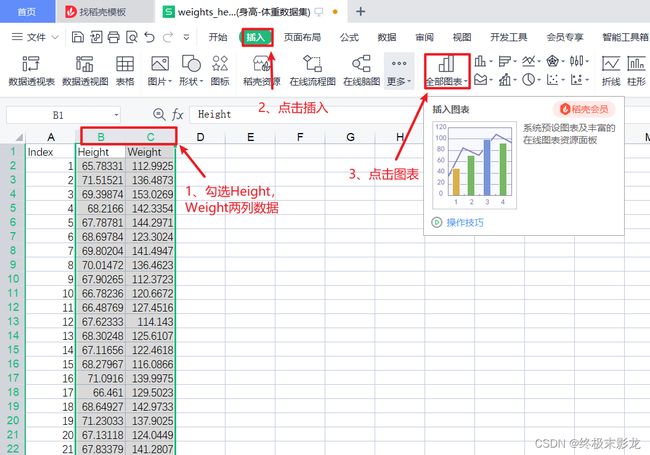Insert a PivotTable (数据透视表)
Screen dimensions: 650x455
[32, 70]
